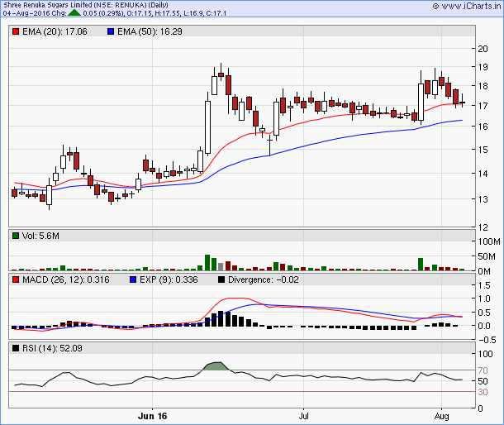The height and width of the screenshot is (425, 504).
Task: Click the red EMA (20) legend swatch
Action: point(15,31)
